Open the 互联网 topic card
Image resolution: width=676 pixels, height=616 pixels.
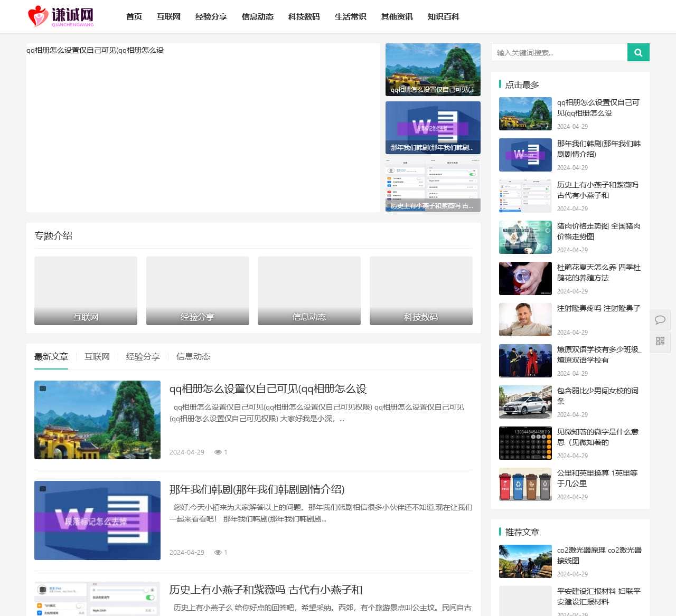[86, 291]
